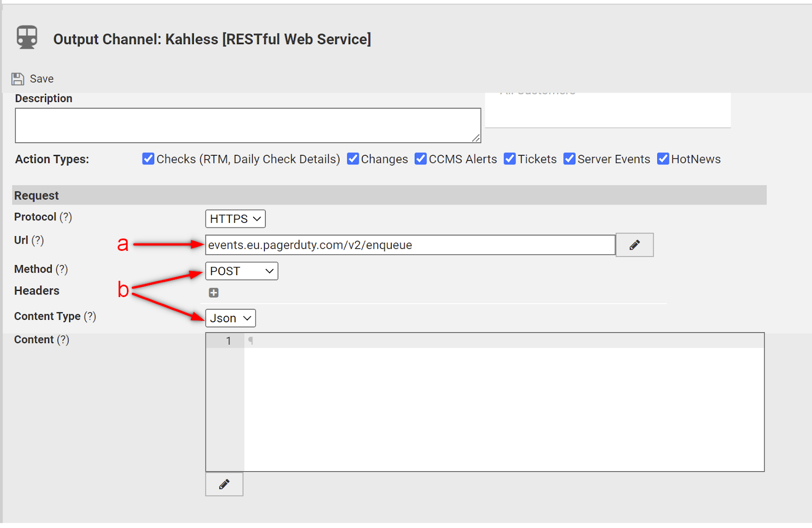Click the Save floppy disk icon
The height and width of the screenshot is (528, 812).
coord(18,79)
